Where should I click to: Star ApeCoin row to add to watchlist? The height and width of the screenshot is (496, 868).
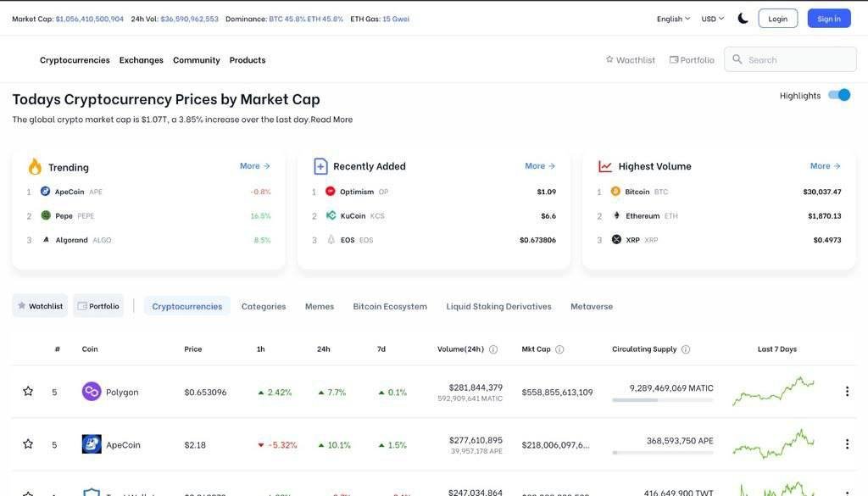[x=28, y=444]
